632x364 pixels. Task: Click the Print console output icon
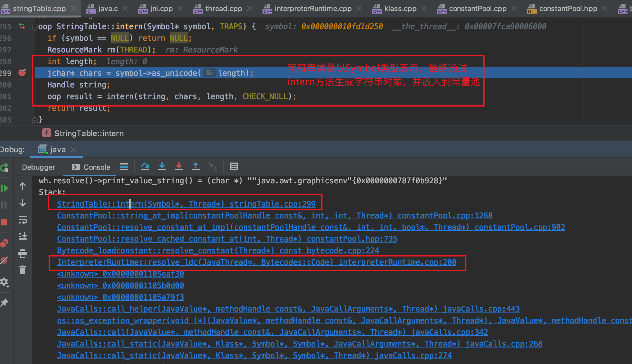click(23, 253)
